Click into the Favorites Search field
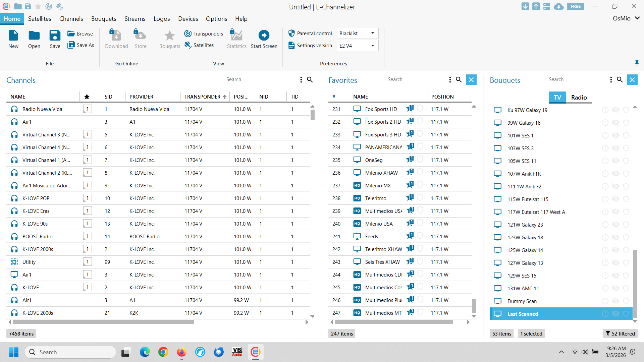Viewport: 644px width, 362px height. [416, 79]
